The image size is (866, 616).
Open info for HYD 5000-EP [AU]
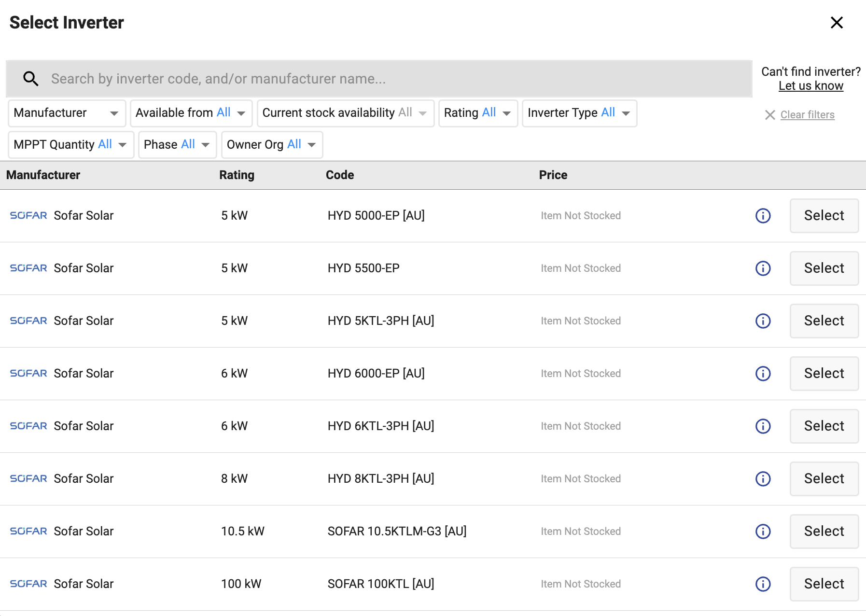[763, 216]
